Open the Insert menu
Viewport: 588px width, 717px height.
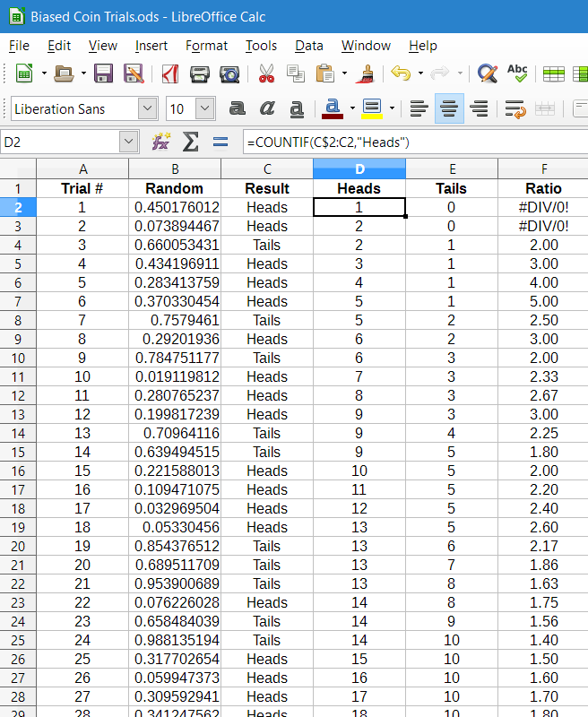tap(151, 46)
